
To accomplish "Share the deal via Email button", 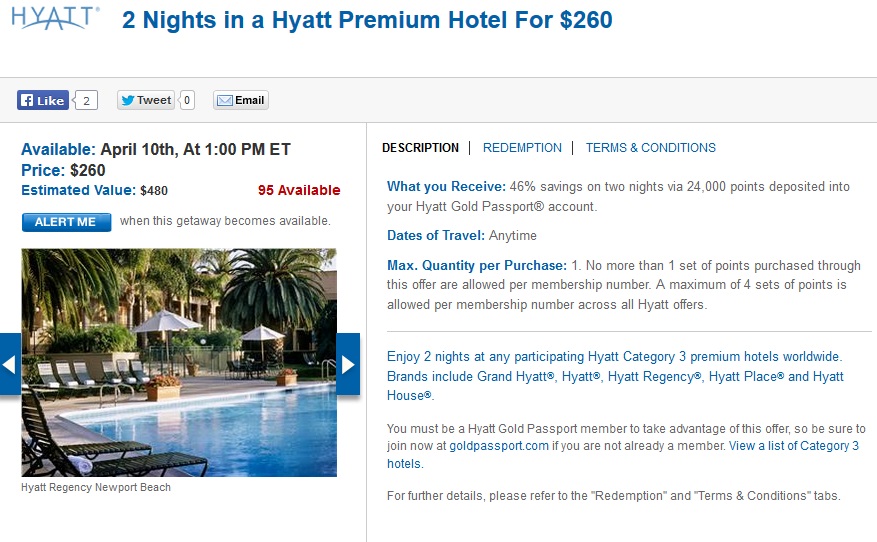I will [x=241, y=100].
